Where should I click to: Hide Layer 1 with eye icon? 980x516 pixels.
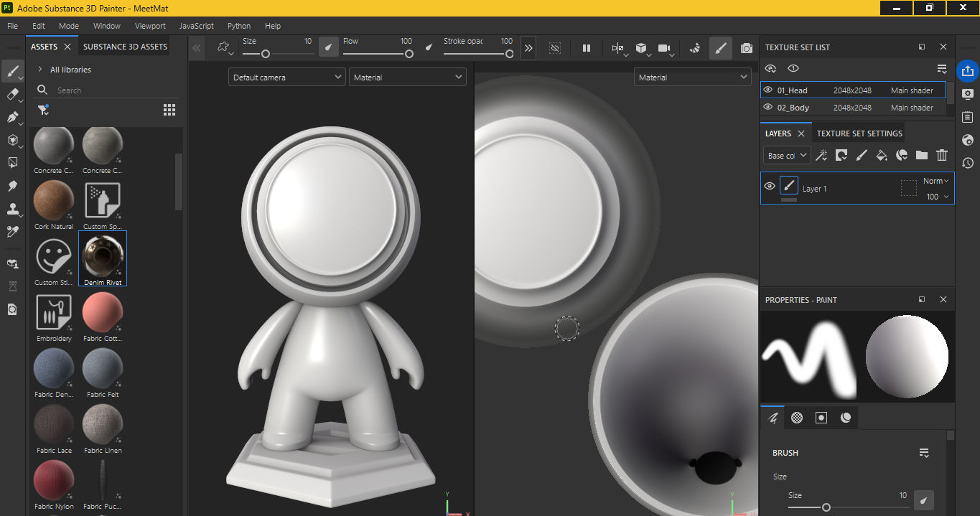click(770, 187)
